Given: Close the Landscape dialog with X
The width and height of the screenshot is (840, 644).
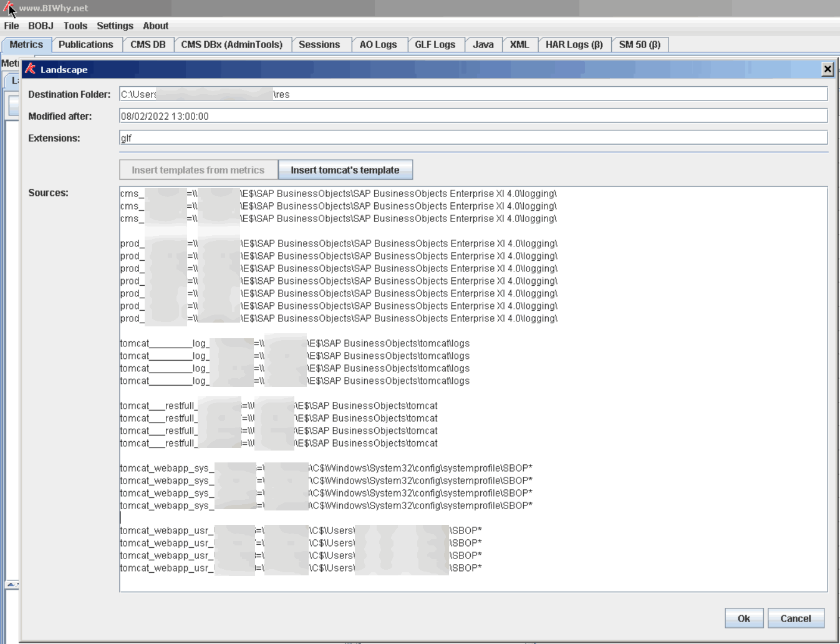Looking at the screenshot, I should (x=828, y=69).
